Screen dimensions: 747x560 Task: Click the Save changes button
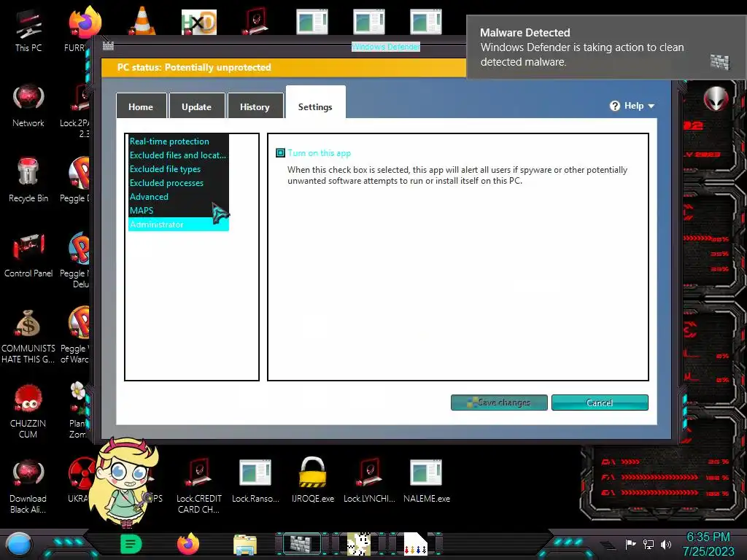(499, 402)
